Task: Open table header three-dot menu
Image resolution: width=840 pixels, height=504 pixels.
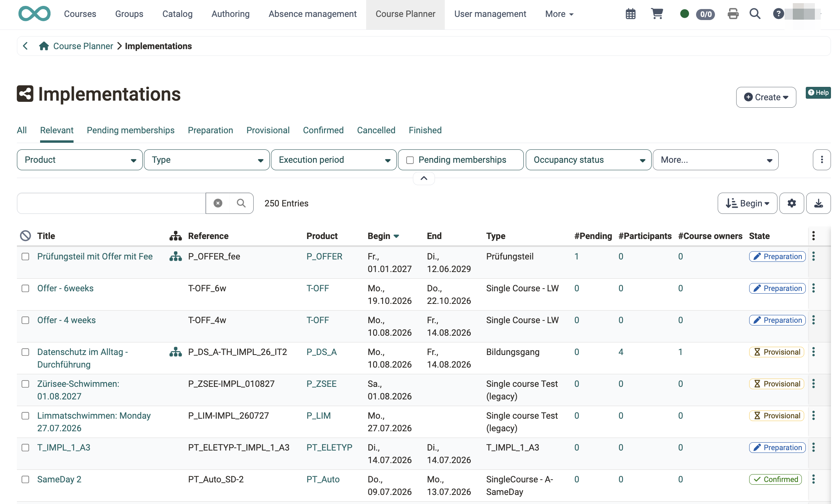Action: [813, 236]
